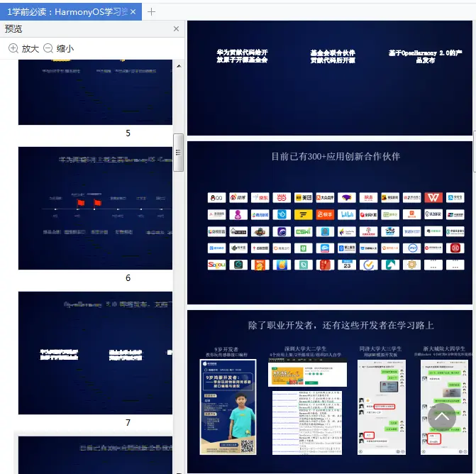This screenshot has width=476, height=474.
Task: Click the red WPS logo
Action: point(433,198)
